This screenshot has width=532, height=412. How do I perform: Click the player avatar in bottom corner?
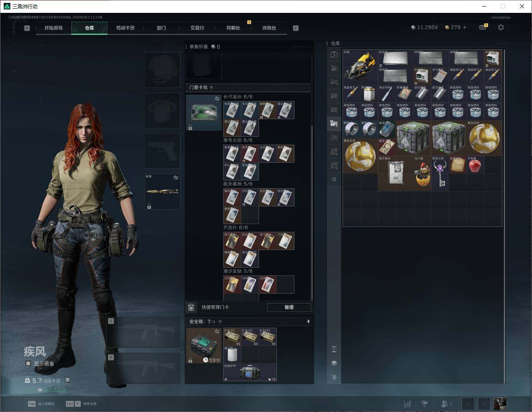click(x=500, y=404)
